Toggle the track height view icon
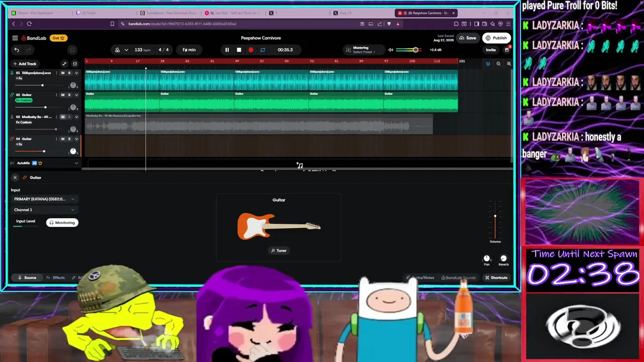644x362 pixels. click(x=75, y=64)
